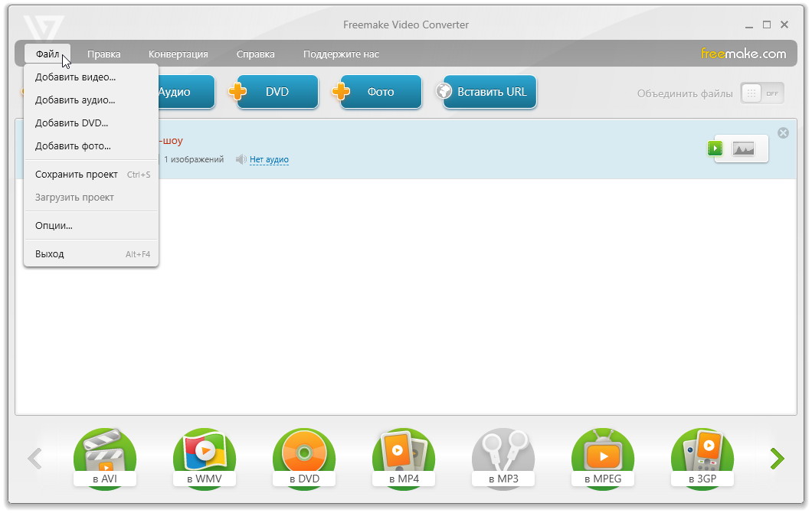
Task: Choose Добавить DVD... menu entry
Action: [x=91, y=123]
